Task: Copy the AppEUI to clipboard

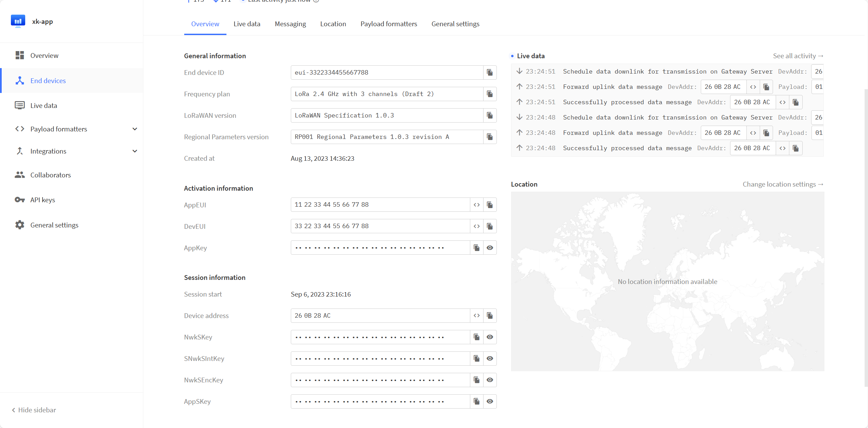Action: pyautogui.click(x=490, y=205)
